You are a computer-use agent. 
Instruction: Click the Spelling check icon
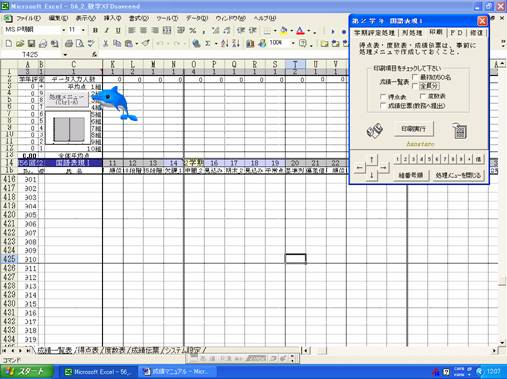tap(91, 43)
